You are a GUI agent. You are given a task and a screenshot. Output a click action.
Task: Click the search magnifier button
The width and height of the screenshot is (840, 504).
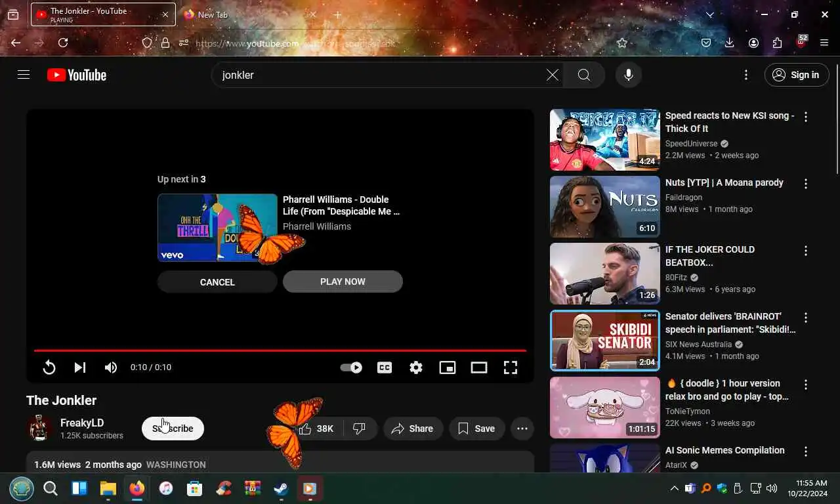pyautogui.click(x=584, y=75)
